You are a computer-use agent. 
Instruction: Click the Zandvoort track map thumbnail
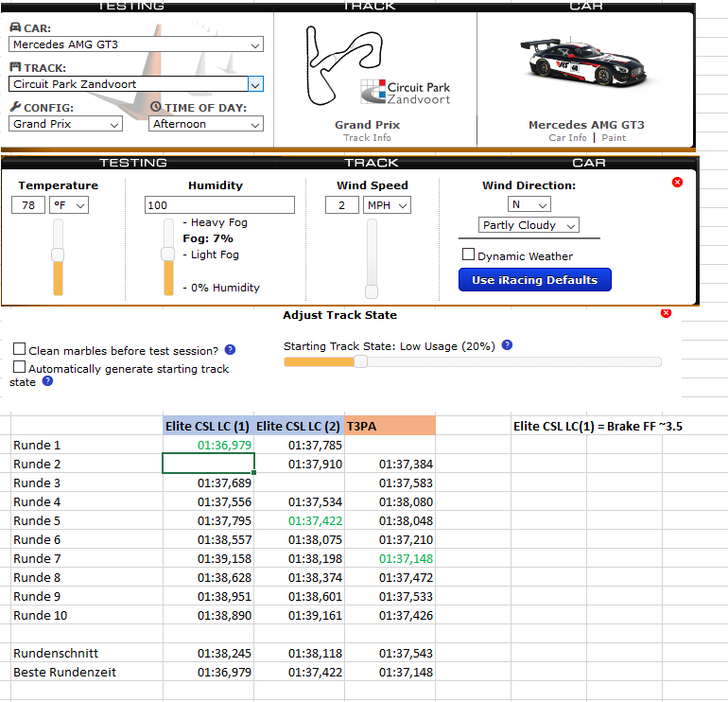pyautogui.click(x=343, y=65)
